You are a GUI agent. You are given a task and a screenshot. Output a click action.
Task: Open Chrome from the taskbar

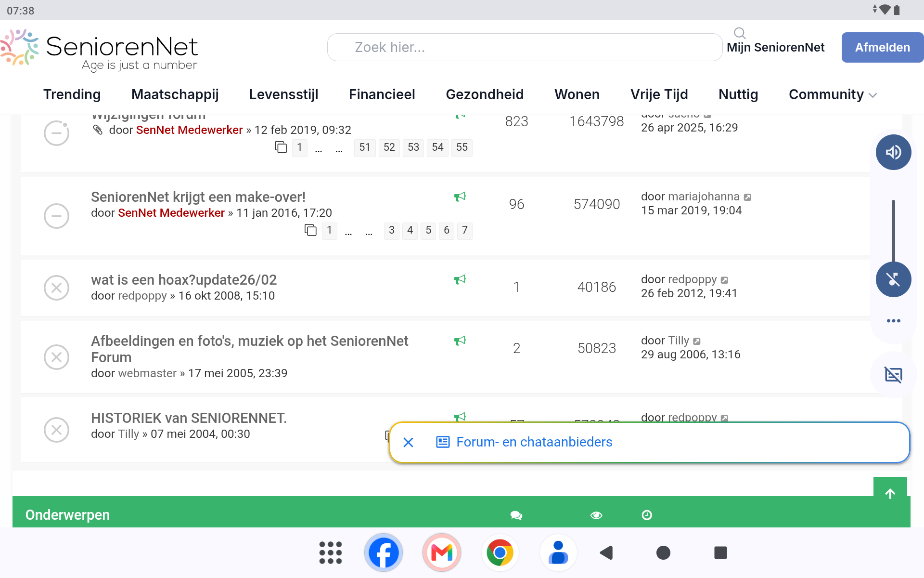tap(500, 552)
